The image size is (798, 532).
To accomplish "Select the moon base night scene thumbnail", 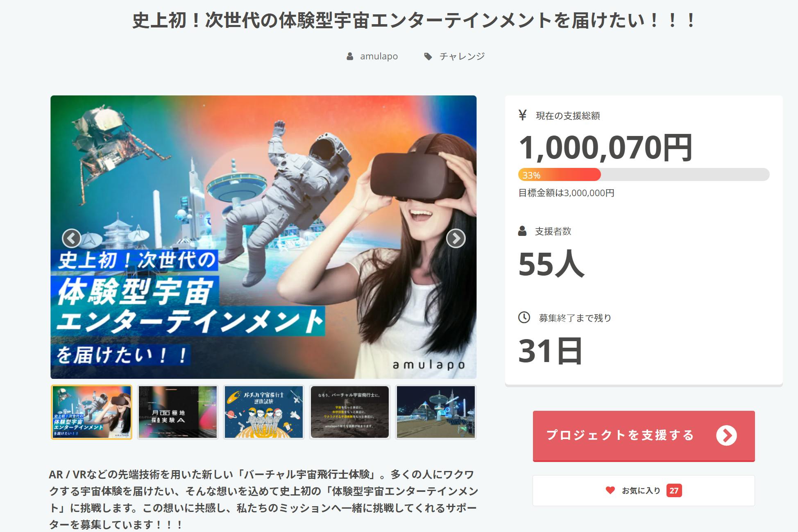I will (x=436, y=412).
